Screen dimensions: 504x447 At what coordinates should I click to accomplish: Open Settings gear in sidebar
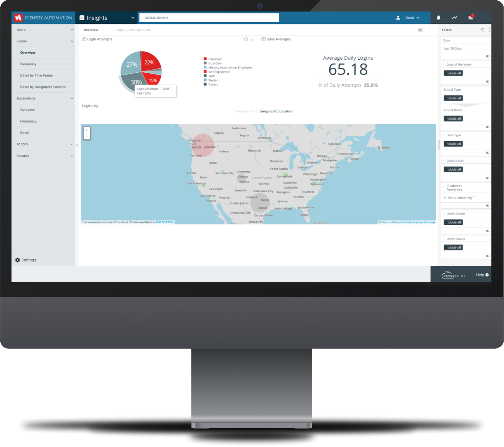point(17,260)
